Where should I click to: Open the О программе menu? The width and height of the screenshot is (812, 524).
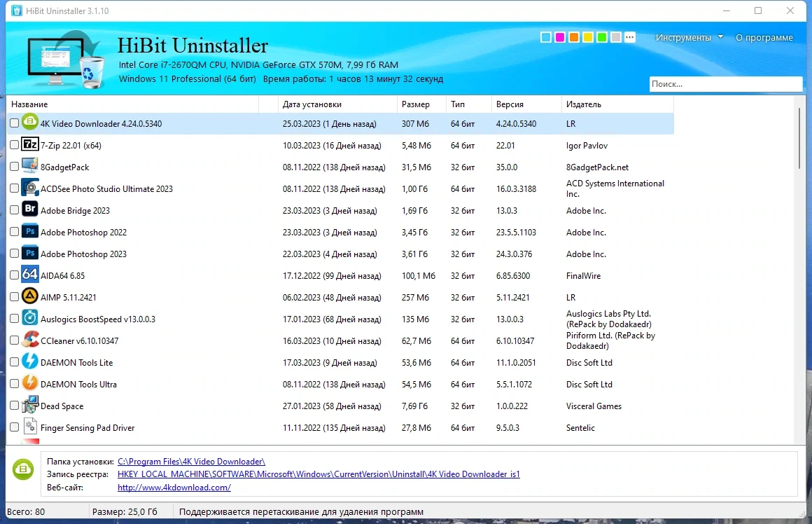(x=764, y=38)
